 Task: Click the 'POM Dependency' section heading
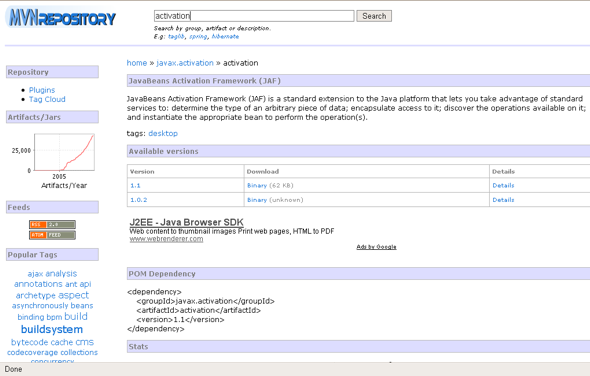pos(162,274)
